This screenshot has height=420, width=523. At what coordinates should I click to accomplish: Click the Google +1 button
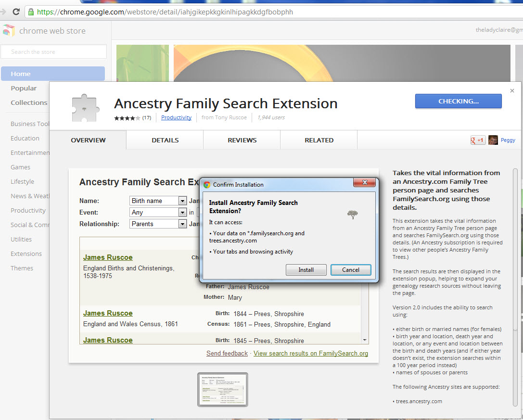point(477,140)
